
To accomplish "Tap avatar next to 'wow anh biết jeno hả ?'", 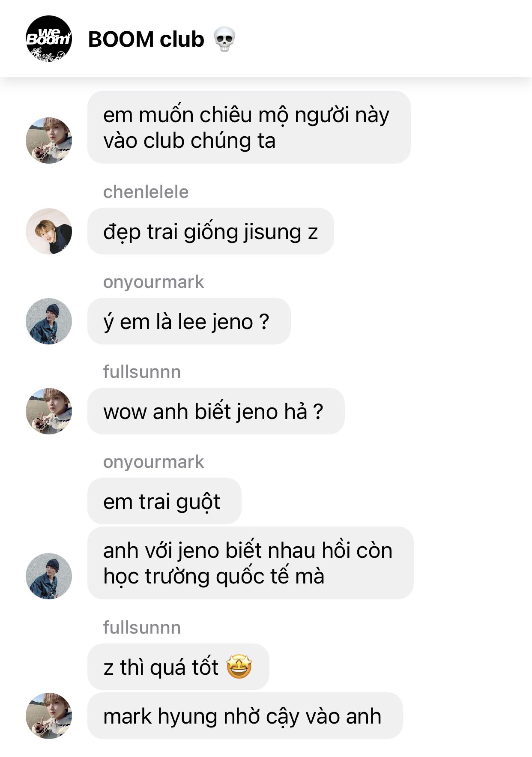I will tap(49, 411).
